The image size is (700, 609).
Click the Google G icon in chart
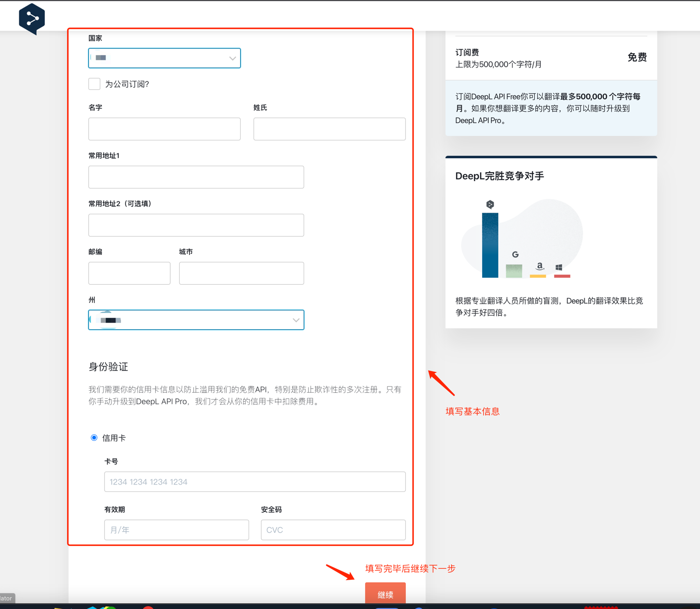(515, 254)
